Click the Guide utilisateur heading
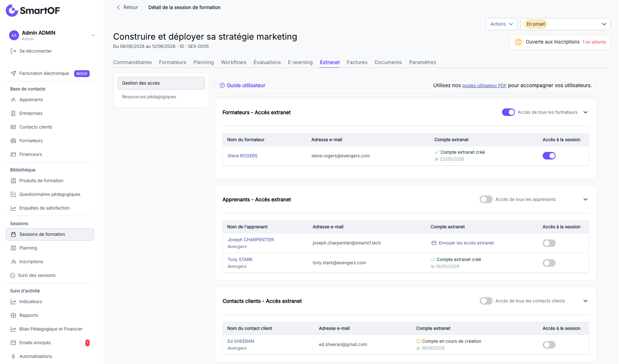619x364 pixels. pyautogui.click(x=246, y=85)
